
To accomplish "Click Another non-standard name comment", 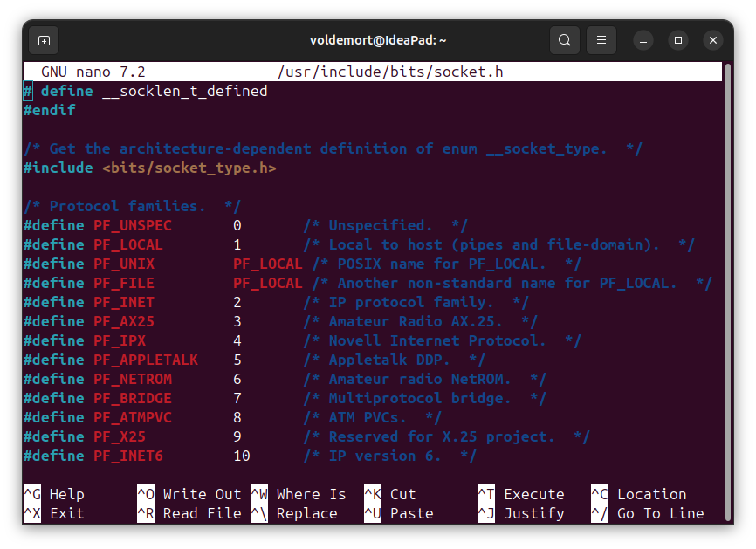I will 512,284.
